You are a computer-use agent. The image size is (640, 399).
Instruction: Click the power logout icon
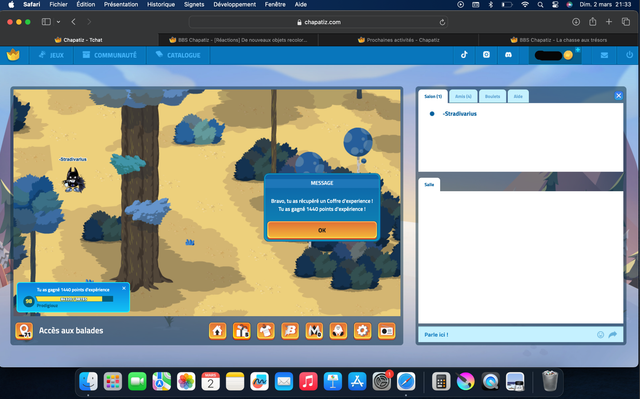click(629, 55)
